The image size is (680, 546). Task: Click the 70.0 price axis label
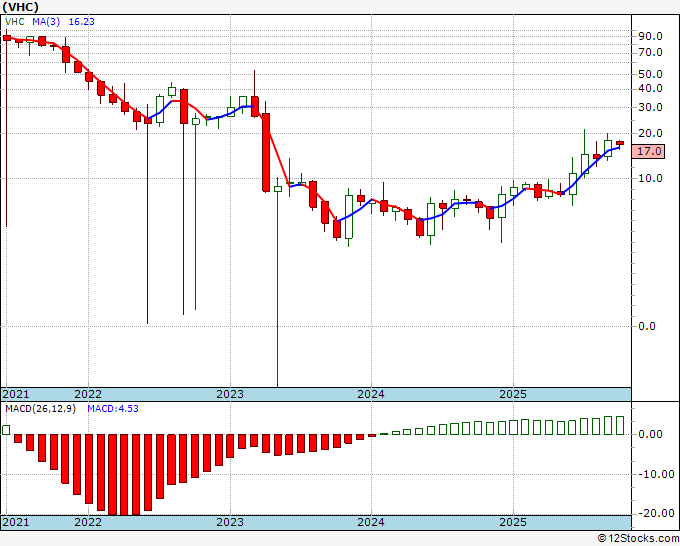pyautogui.click(x=651, y=52)
